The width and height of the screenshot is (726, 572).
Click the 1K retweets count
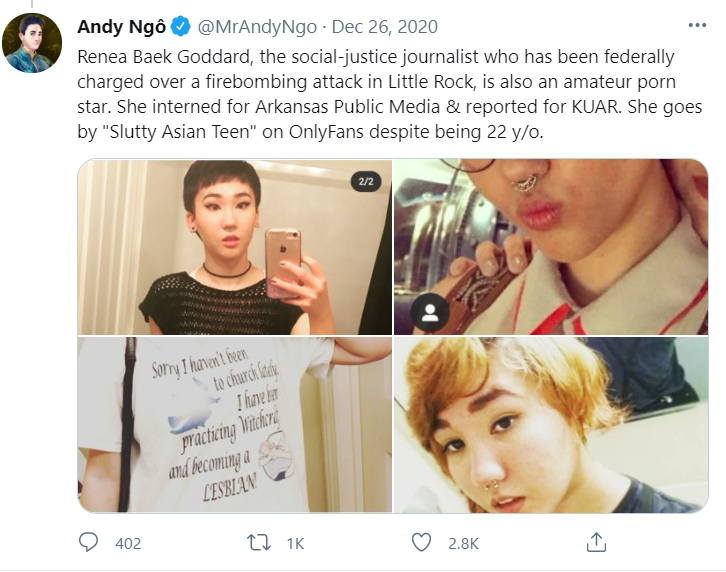point(295,543)
